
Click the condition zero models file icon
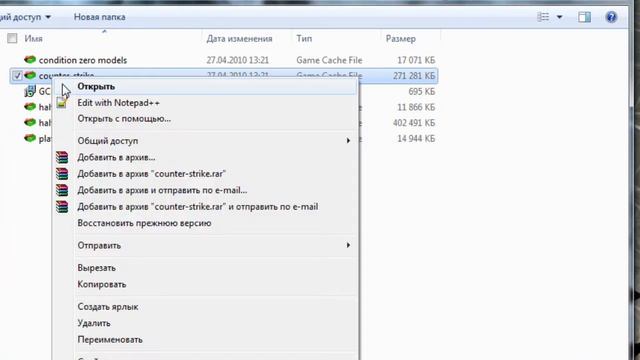point(30,60)
